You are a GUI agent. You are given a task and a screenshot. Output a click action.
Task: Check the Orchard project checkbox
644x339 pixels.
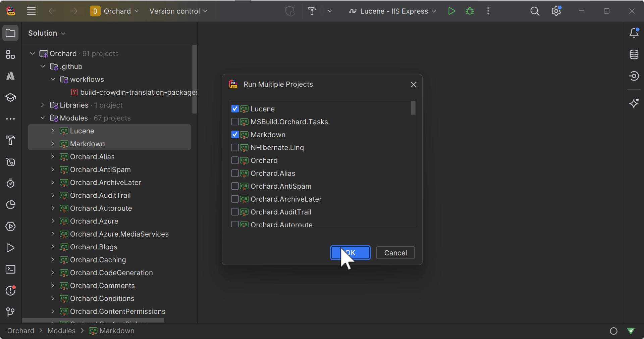(235, 160)
